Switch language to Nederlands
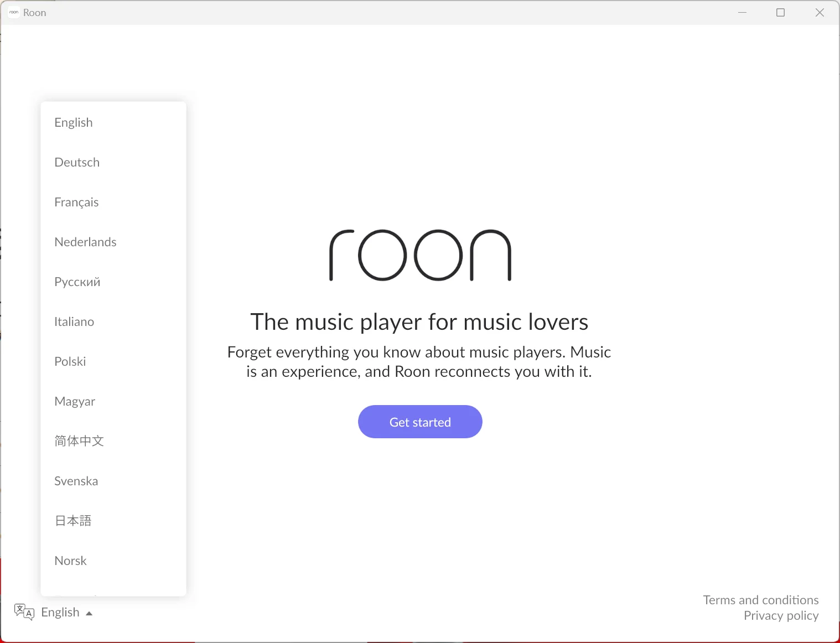 85,242
